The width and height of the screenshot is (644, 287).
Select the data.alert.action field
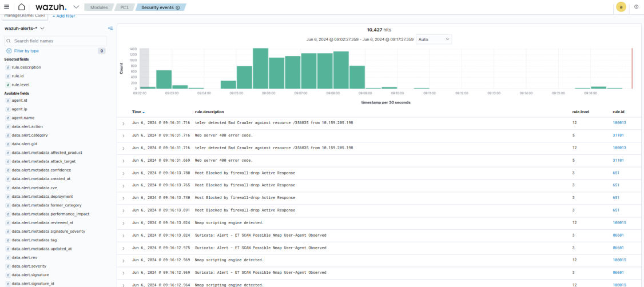pyautogui.click(x=27, y=126)
